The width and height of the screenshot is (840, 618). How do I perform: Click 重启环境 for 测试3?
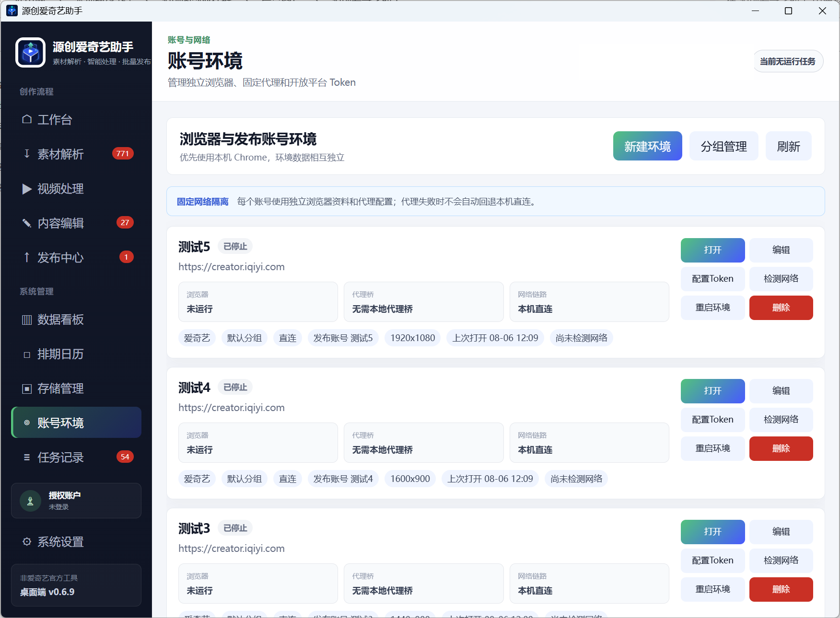(x=712, y=589)
